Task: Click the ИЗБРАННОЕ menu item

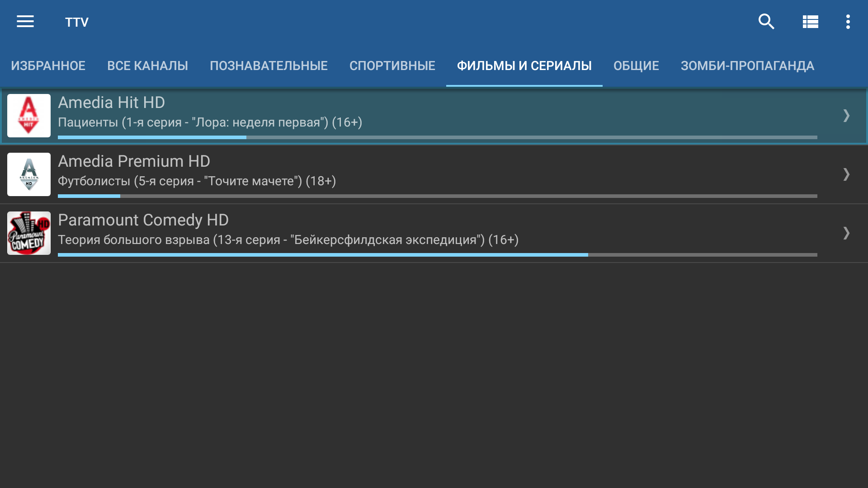Action: (47, 65)
